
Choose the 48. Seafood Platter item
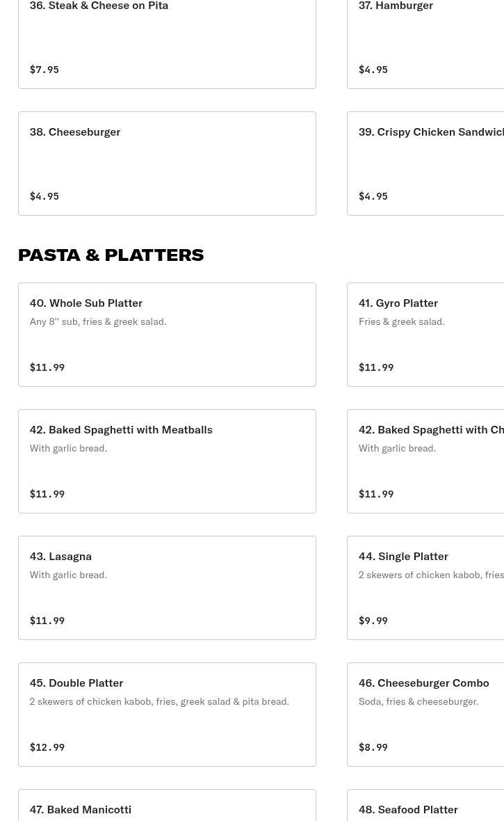point(425,808)
